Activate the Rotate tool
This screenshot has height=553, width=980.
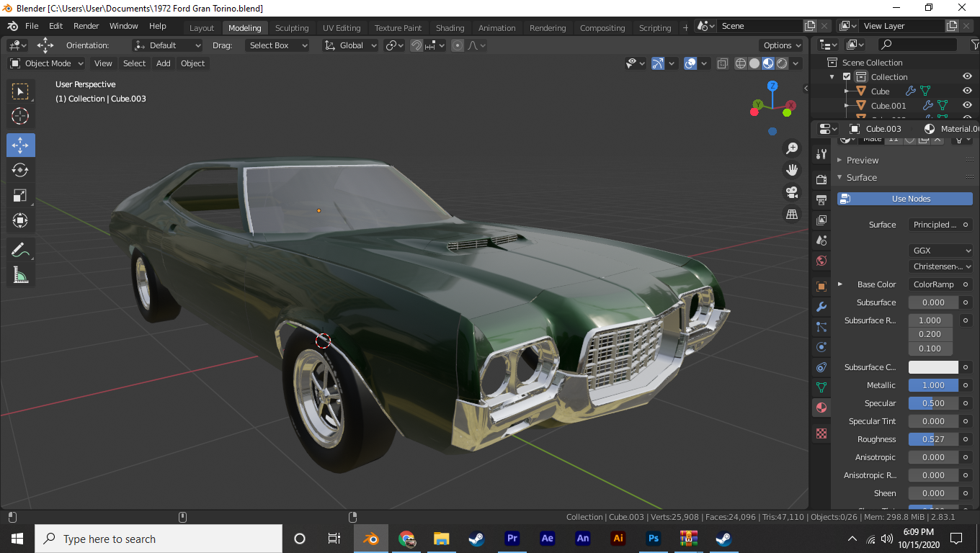click(21, 170)
